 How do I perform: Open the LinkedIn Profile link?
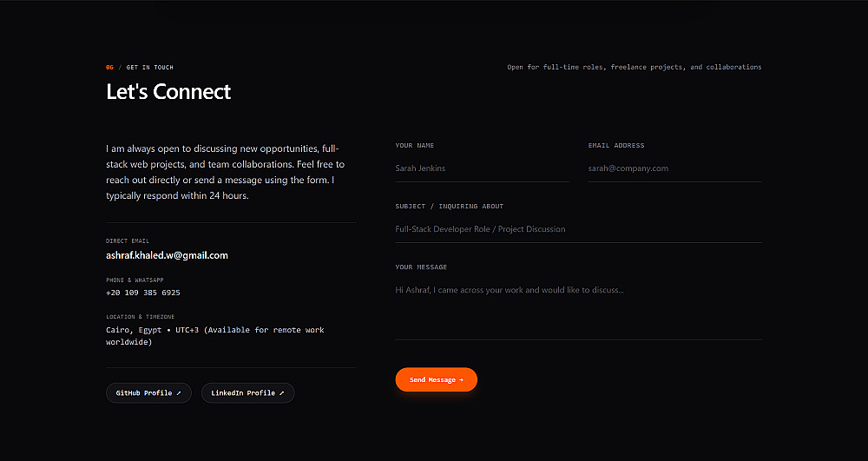(x=248, y=393)
